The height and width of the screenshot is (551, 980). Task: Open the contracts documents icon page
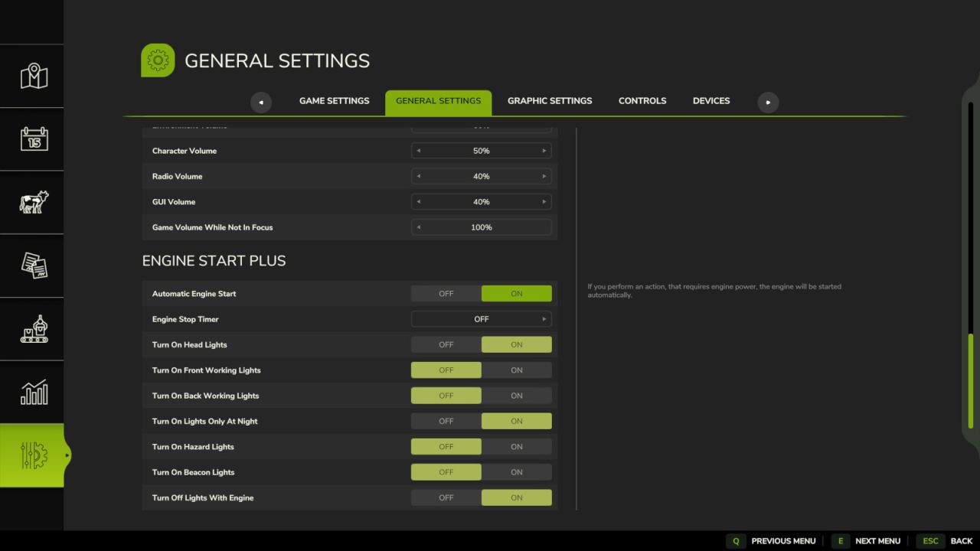click(33, 266)
